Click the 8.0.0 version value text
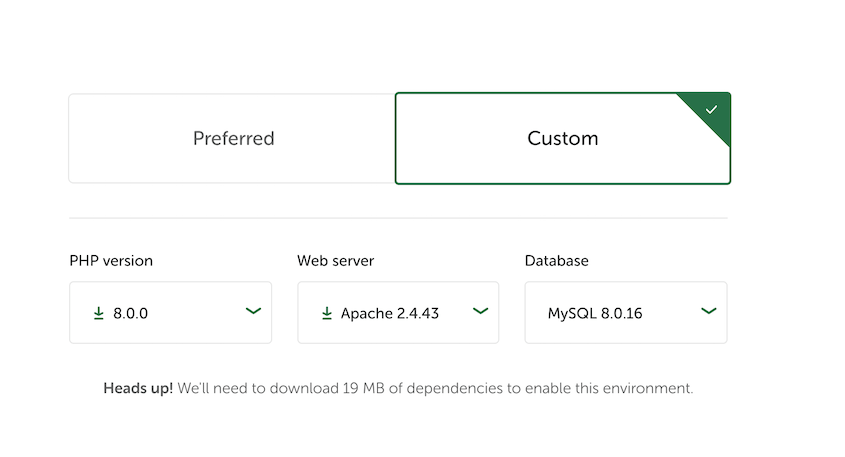 [x=130, y=313]
